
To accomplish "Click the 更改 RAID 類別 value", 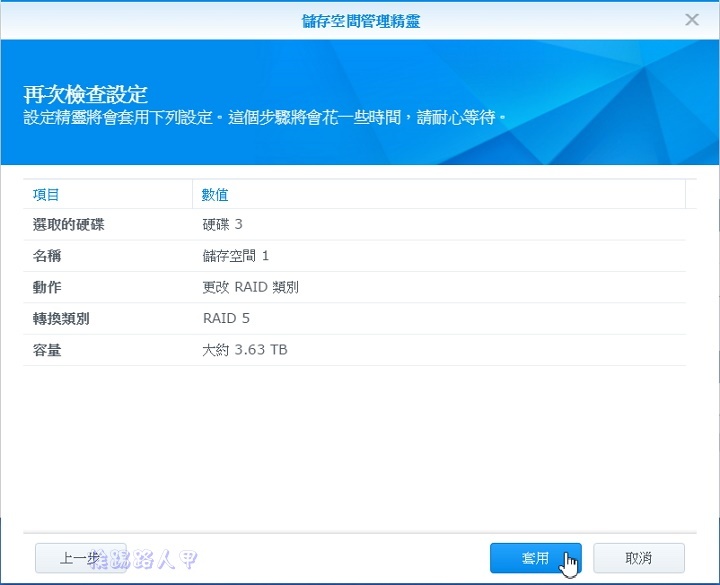I will coord(250,287).
